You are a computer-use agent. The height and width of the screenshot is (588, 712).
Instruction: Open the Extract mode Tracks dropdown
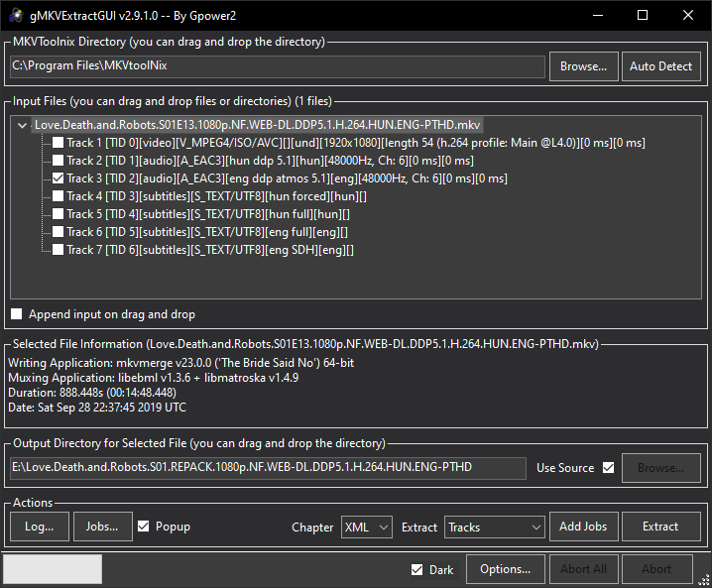coord(495,528)
